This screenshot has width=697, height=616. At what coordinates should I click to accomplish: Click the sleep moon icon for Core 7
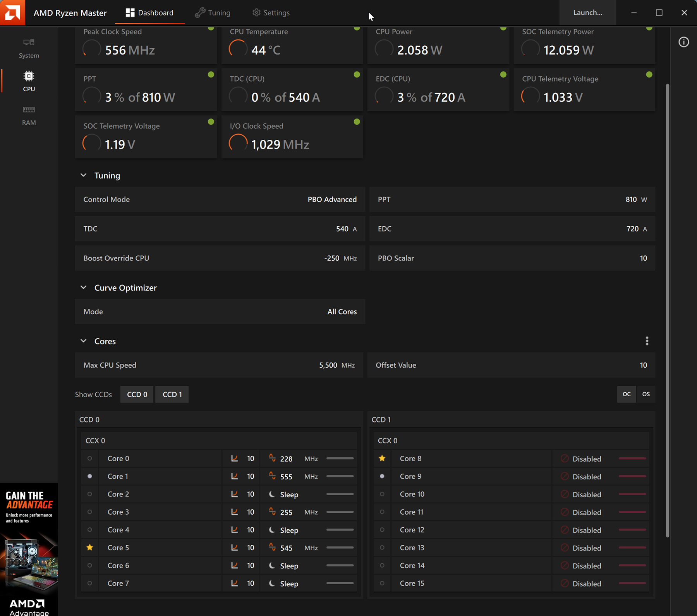click(x=272, y=583)
